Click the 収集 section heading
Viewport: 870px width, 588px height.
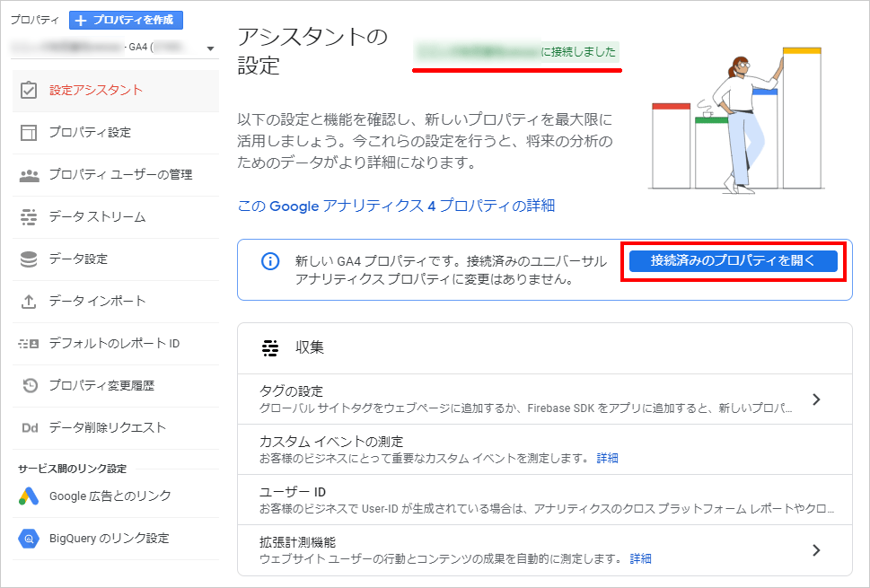coord(310,347)
